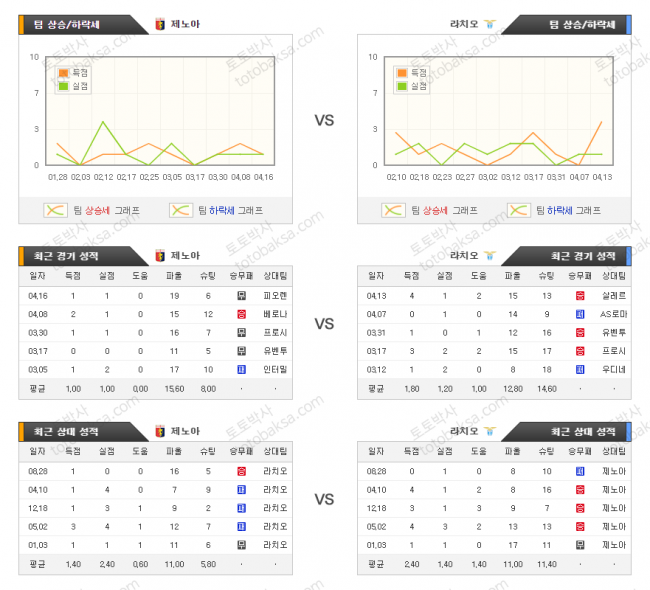Click Genoa crest in recent match results header

[159, 255]
